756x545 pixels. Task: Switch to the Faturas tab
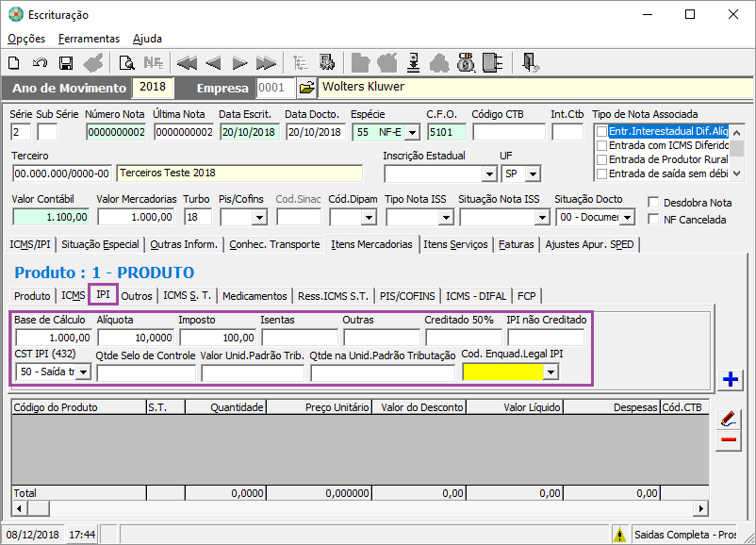point(517,244)
